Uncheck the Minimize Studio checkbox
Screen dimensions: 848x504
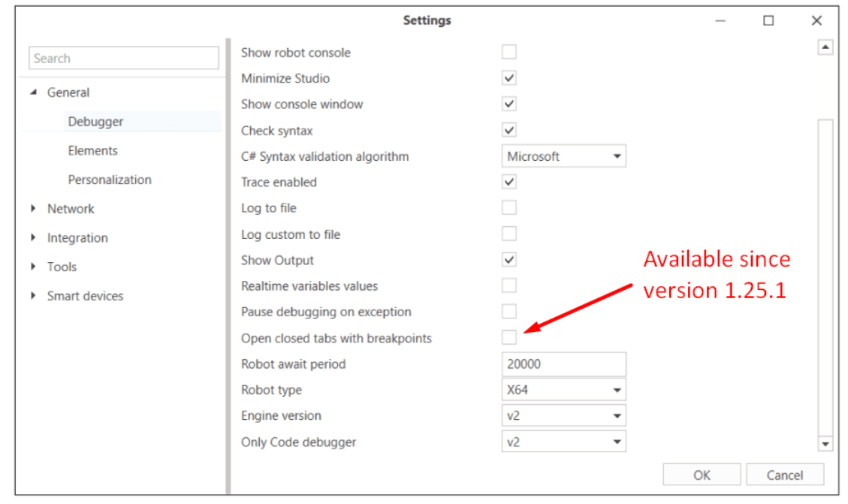[x=509, y=78]
